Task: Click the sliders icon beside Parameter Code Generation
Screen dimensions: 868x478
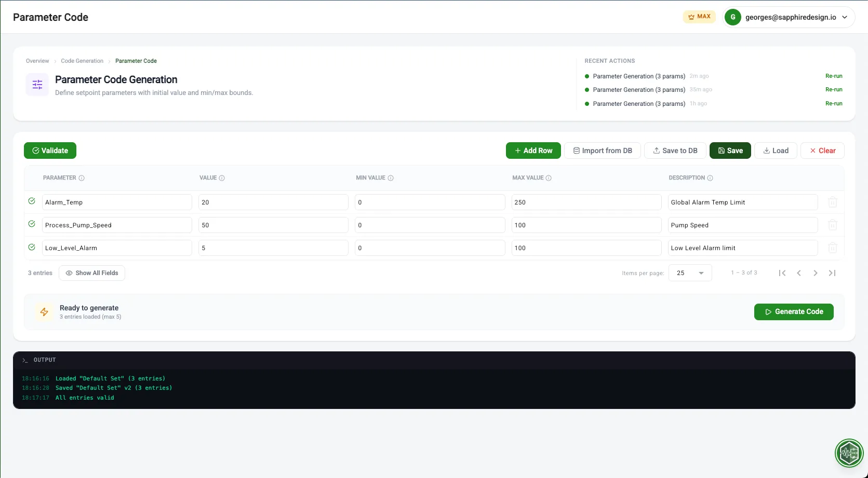Action: 37,85
